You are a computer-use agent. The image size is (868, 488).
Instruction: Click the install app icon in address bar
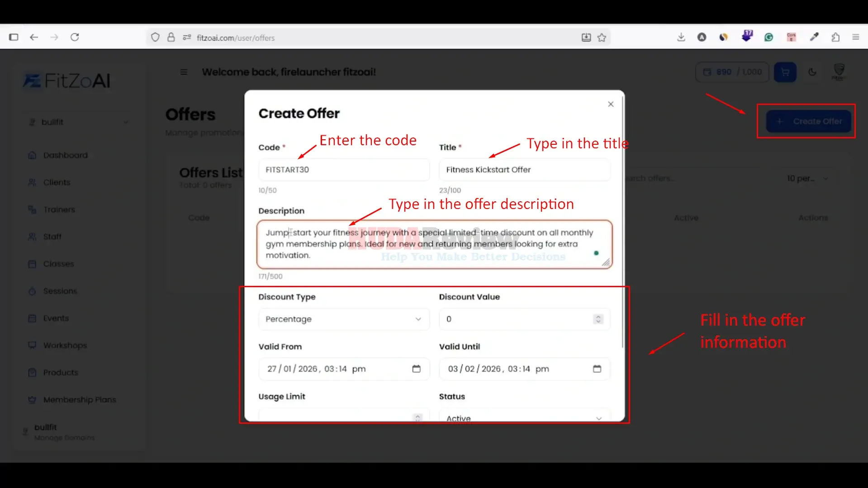[586, 38]
